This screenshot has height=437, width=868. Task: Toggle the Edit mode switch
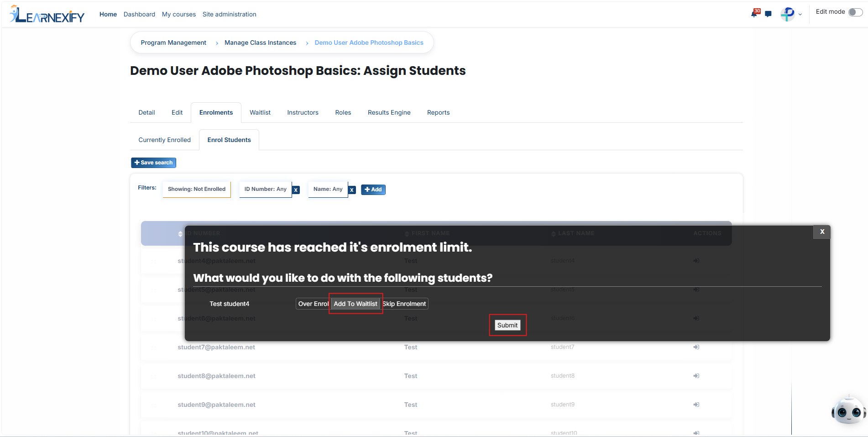pyautogui.click(x=855, y=12)
